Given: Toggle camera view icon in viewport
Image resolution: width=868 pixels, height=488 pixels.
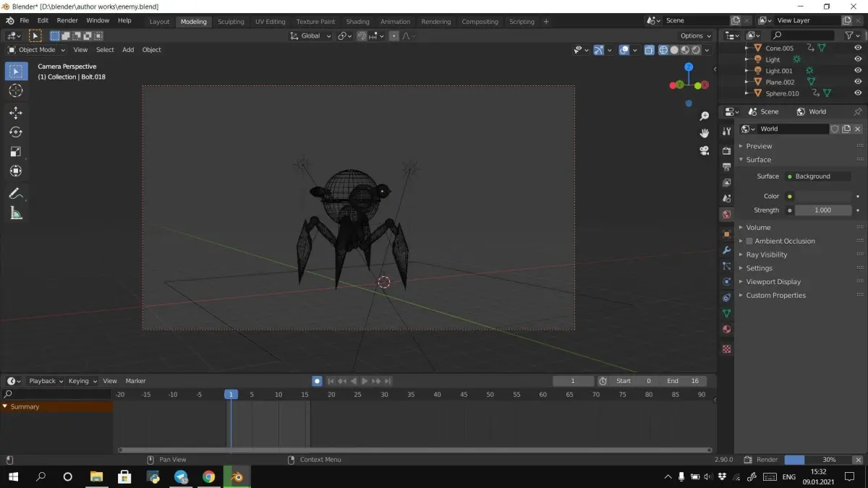Looking at the screenshot, I should point(704,150).
